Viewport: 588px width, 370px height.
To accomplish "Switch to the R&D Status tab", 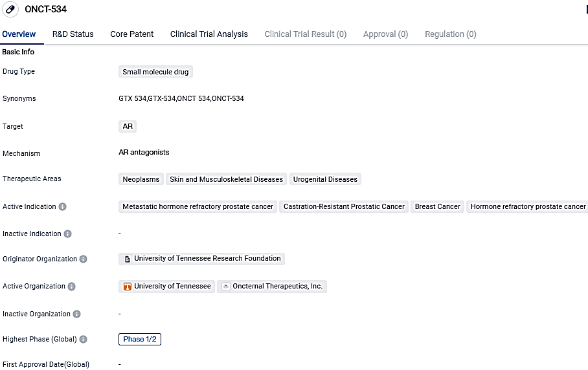I will pyautogui.click(x=73, y=34).
